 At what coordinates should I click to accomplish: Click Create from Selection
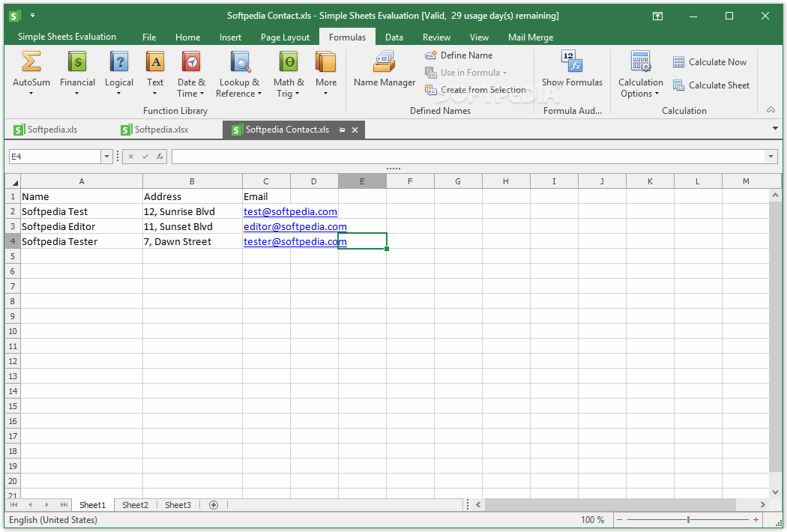tap(475, 90)
